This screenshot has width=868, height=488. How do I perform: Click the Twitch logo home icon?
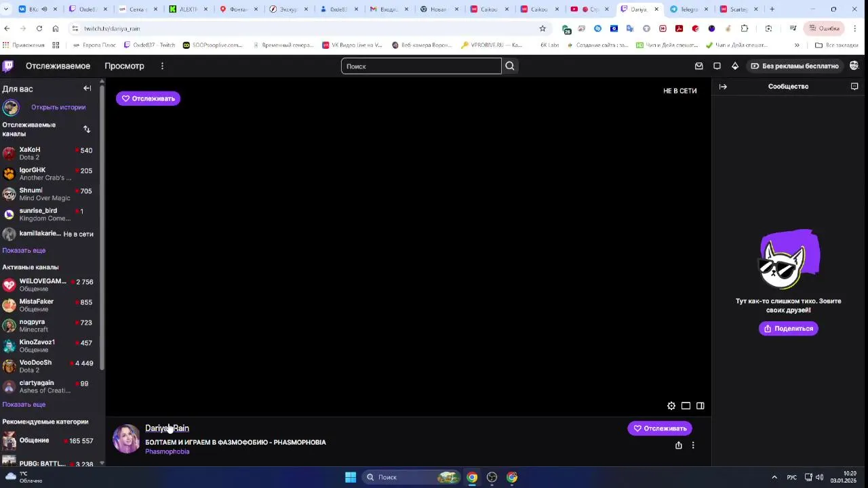[x=7, y=66]
